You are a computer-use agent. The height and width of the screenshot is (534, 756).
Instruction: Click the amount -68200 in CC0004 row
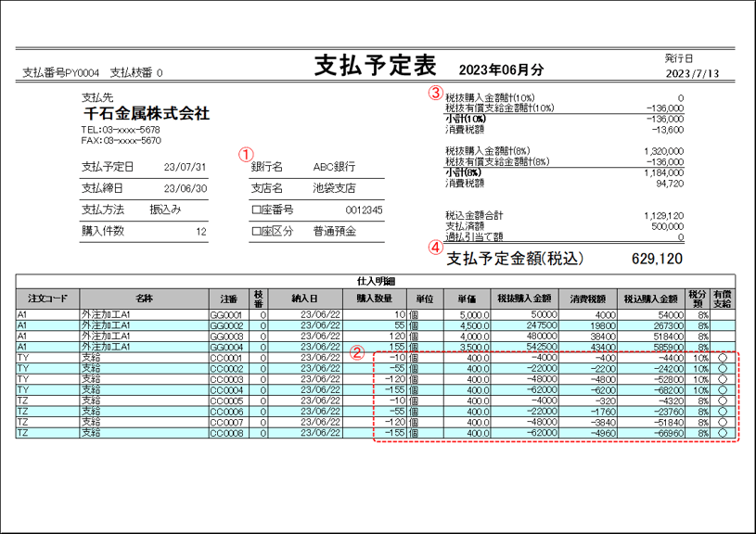[x=669, y=390]
